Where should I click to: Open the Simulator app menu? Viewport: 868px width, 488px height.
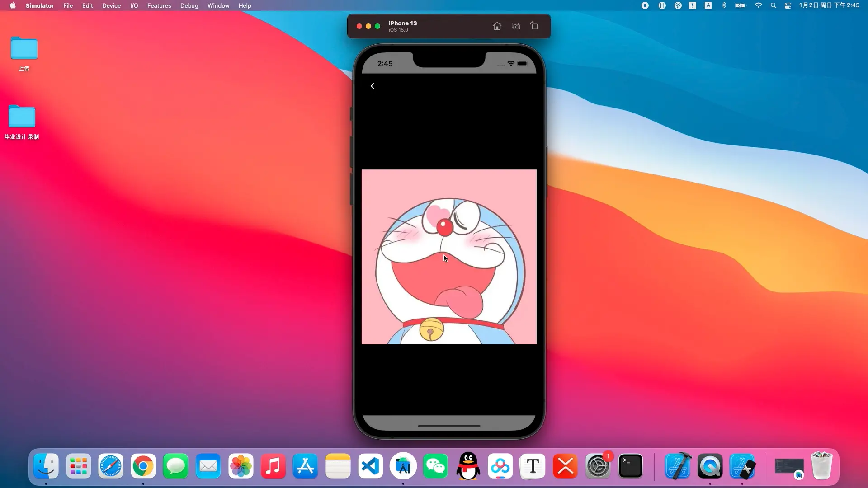pos(40,5)
